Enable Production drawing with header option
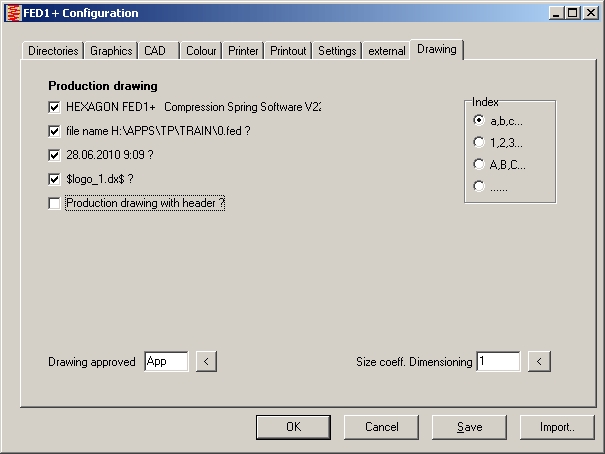This screenshot has height=454, width=605. pyautogui.click(x=54, y=203)
